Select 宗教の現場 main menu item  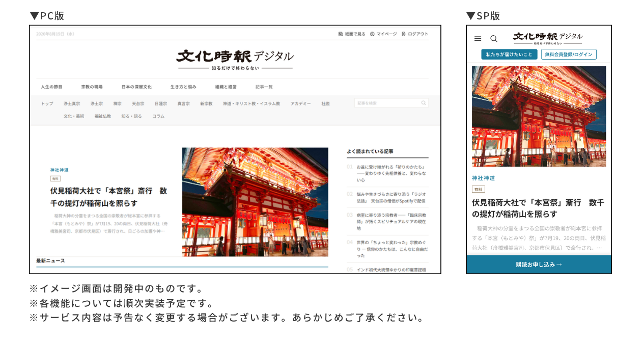(x=92, y=87)
